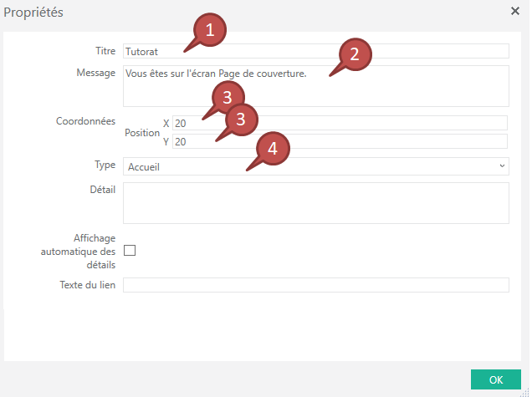Click into the empty Détail text area
This screenshot has width=532, height=397.
click(x=315, y=203)
